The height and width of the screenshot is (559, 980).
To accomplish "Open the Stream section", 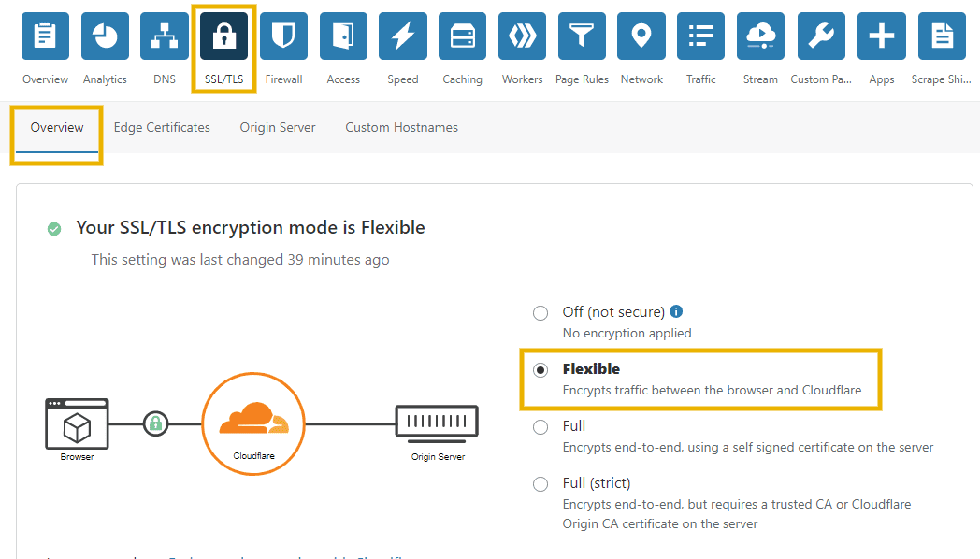I will point(760,36).
